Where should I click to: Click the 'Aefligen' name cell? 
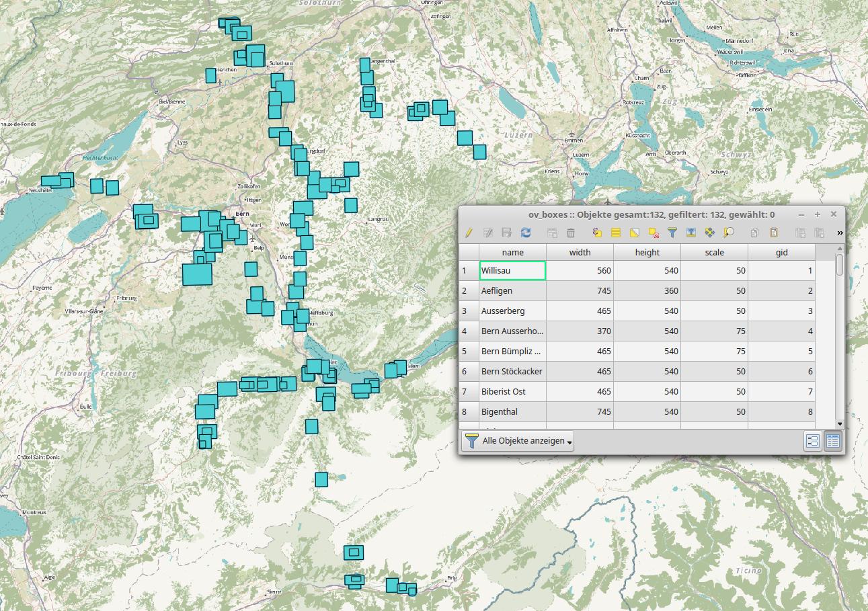[x=512, y=291]
